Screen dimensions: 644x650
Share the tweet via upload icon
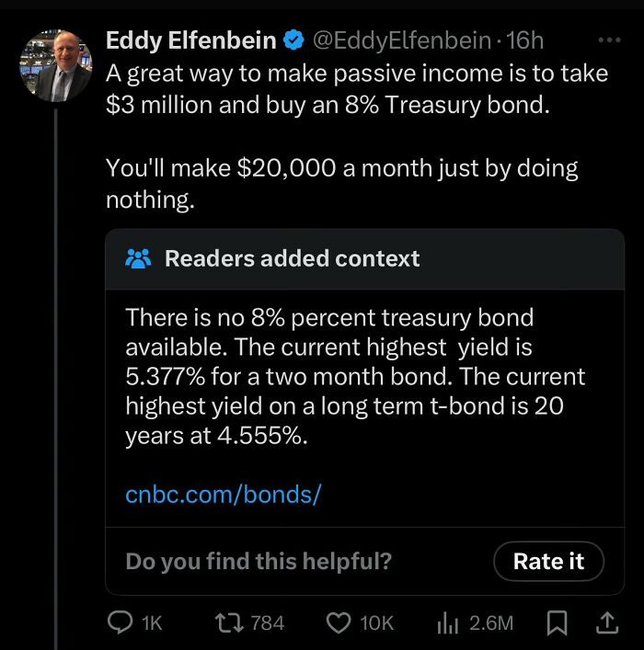pyautogui.click(x=606, y=622)
